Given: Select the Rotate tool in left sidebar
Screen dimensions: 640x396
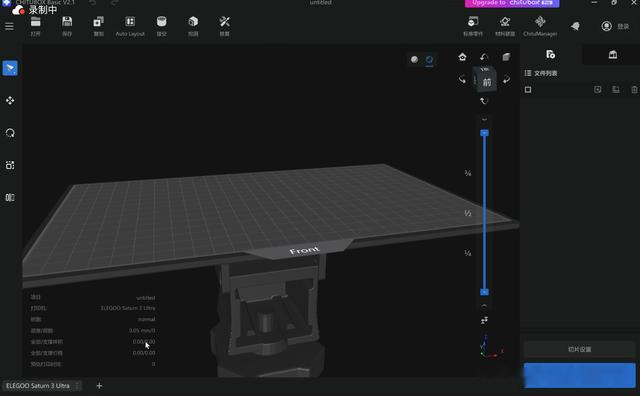Looking at the screenshot, I should coord(10,133).
